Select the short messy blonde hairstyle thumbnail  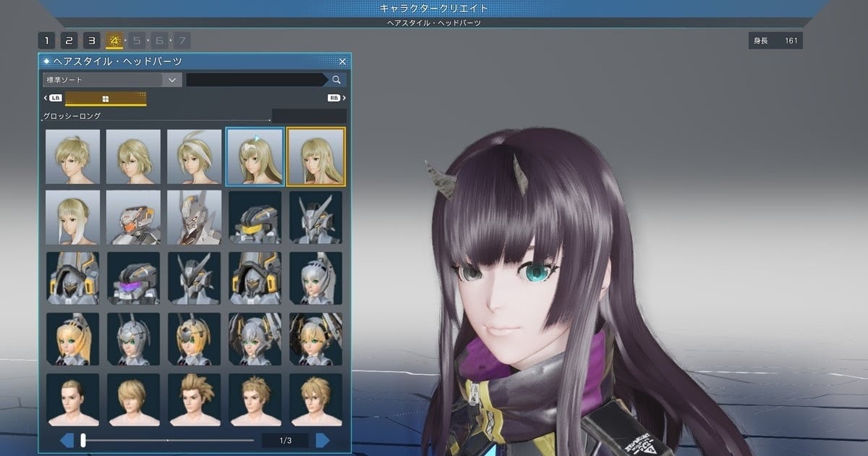[72, 156]
